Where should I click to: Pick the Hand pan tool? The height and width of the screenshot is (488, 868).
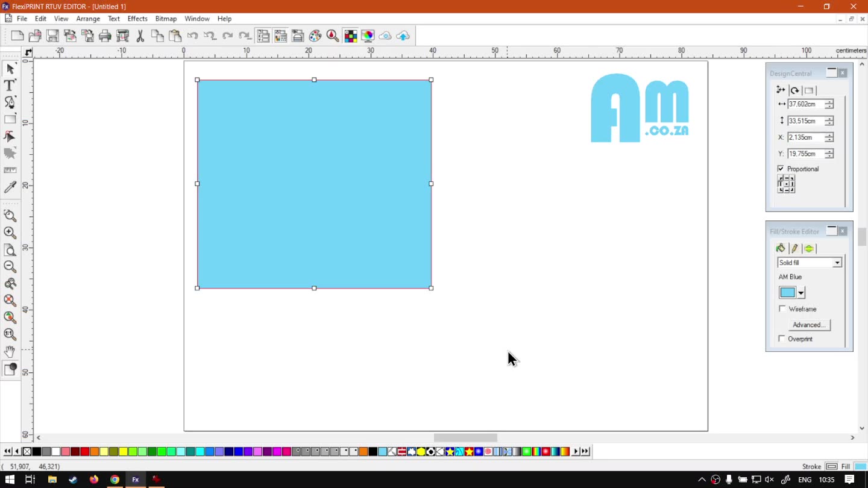click(10, 351)
